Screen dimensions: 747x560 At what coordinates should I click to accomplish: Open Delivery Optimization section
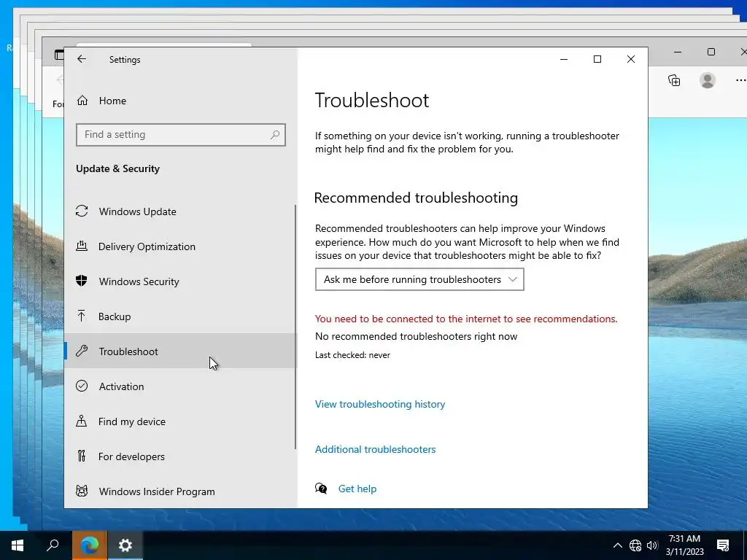click(180, 246)
